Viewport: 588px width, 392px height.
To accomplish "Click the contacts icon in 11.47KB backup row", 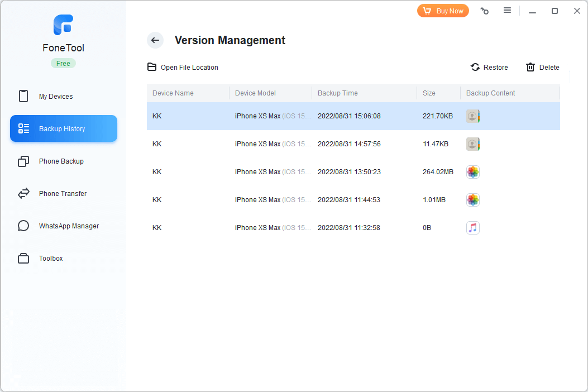I will [x=473, y=144].
